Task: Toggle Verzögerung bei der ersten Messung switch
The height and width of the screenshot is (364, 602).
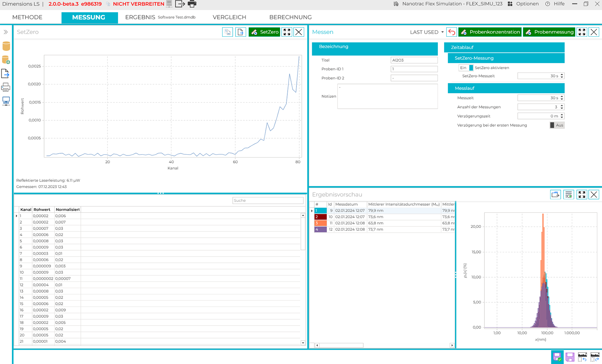Action: tap(556, 125)
